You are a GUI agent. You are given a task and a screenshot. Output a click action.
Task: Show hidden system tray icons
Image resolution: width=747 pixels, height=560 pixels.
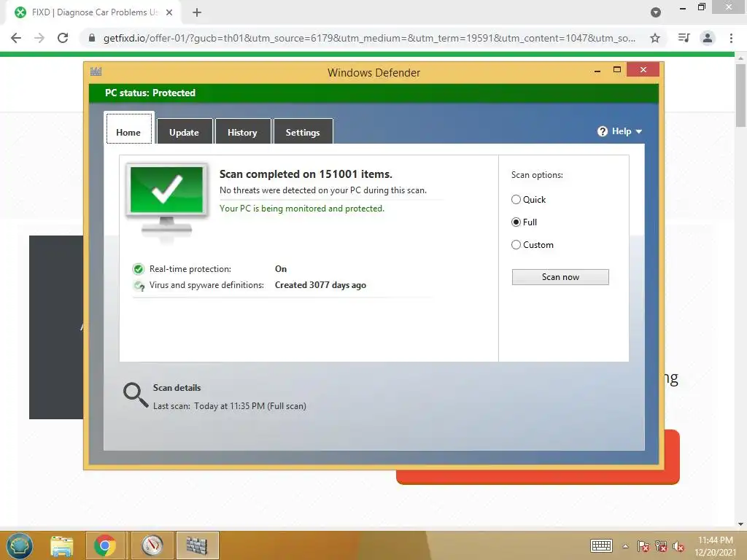click(x=625, y=546)
